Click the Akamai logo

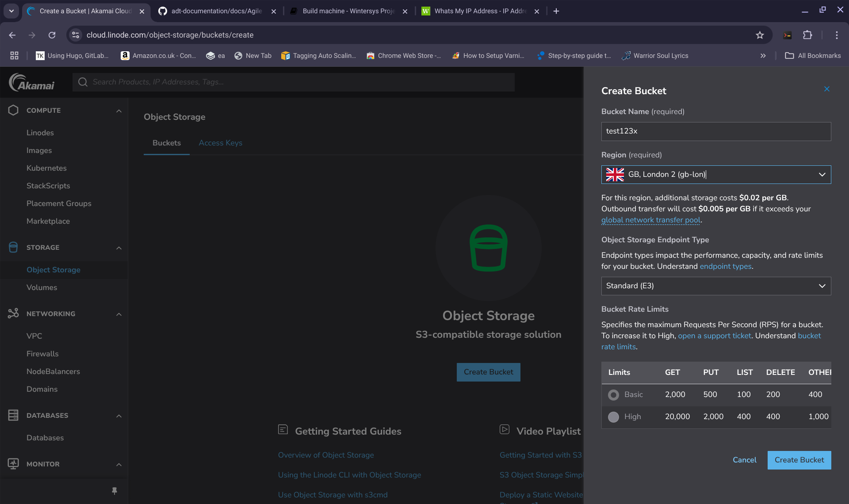[32, 82]
